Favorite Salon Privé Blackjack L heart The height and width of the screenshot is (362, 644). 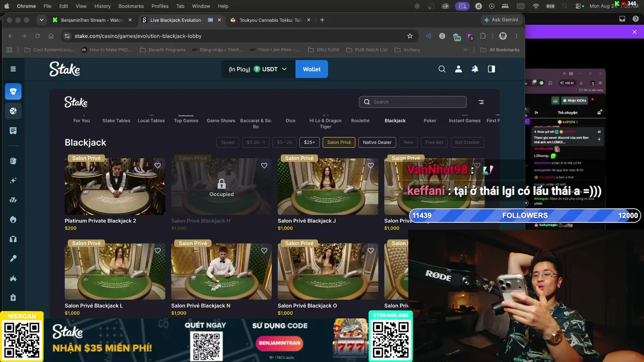tap(157, 250)
